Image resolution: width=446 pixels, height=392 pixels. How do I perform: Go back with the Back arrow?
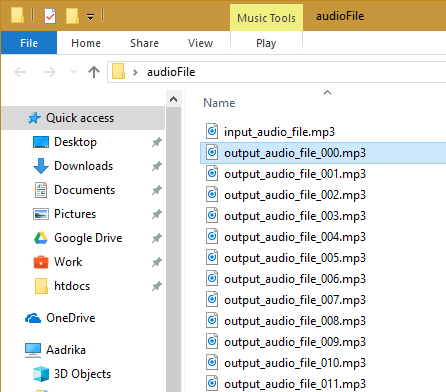pyautogui.click(x=20, y=72)
